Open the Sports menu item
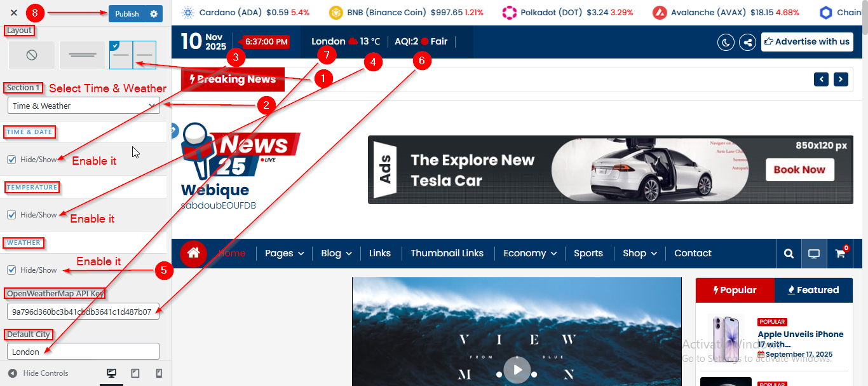Image resolution: width=868 pixels, height=386 pixels. coord(588,253)
